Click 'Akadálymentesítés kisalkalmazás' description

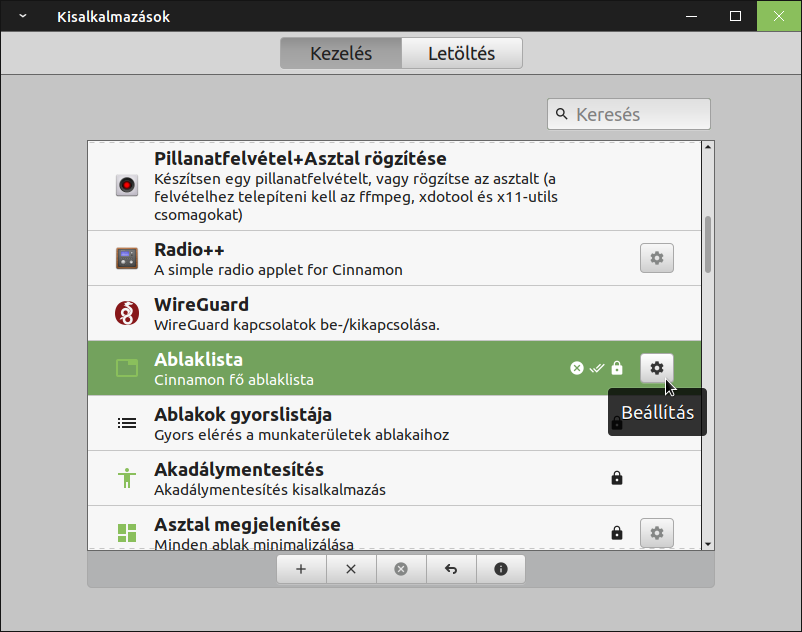pyautogui.click(x=270, y=490)
